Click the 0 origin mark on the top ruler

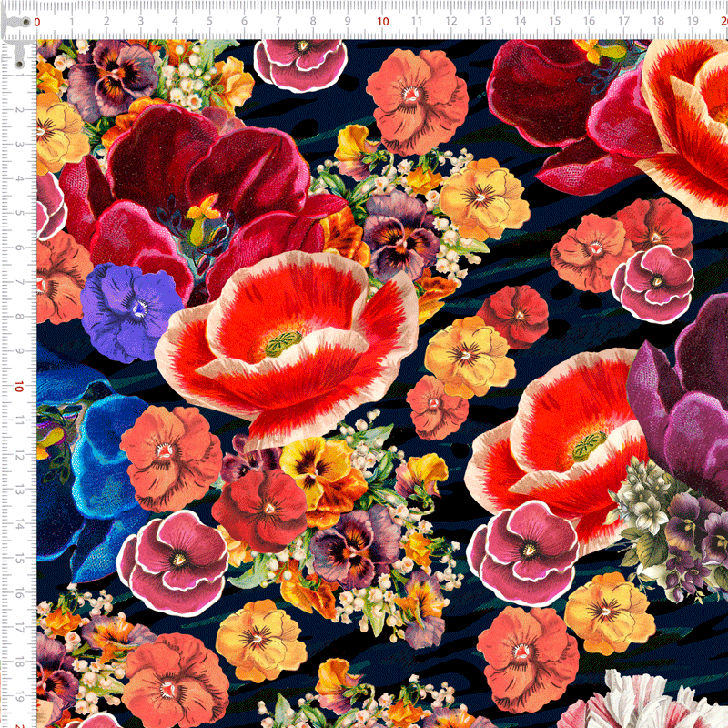[x=37, y=20]
